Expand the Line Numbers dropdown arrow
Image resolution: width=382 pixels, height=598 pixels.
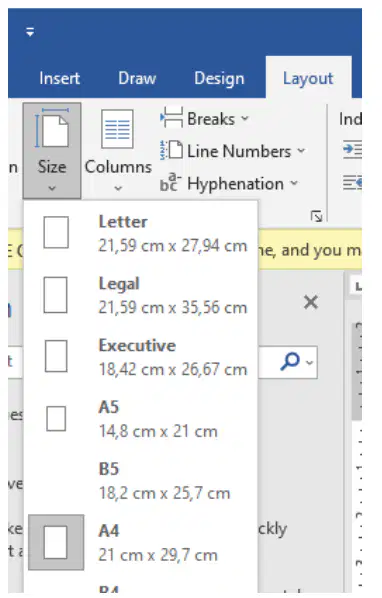coord(301,151)
